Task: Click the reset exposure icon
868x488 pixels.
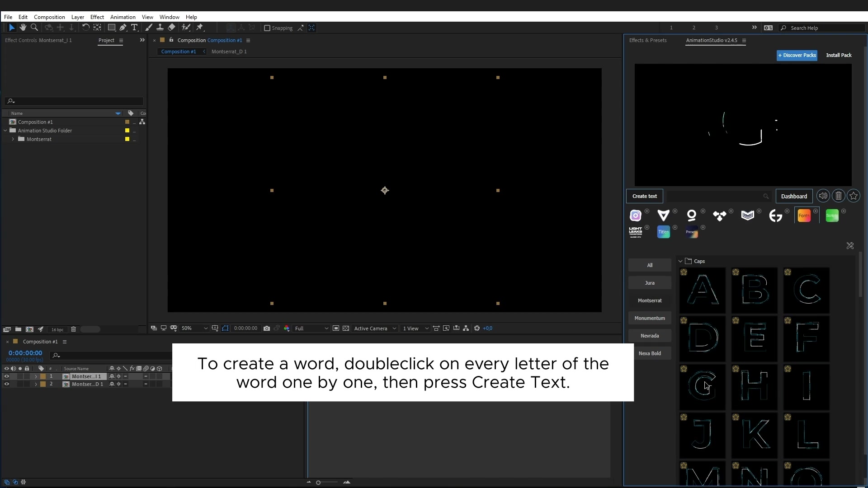Action: point(477,328)
